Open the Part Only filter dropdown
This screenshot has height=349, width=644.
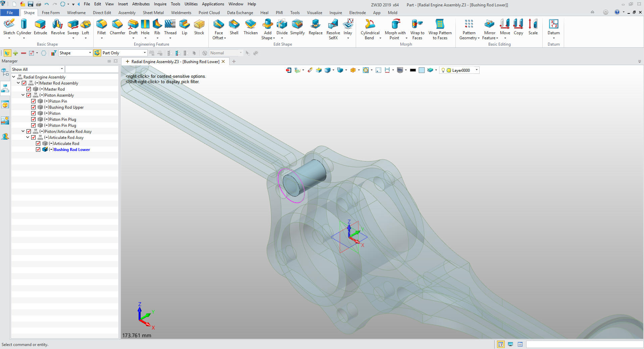145,53
